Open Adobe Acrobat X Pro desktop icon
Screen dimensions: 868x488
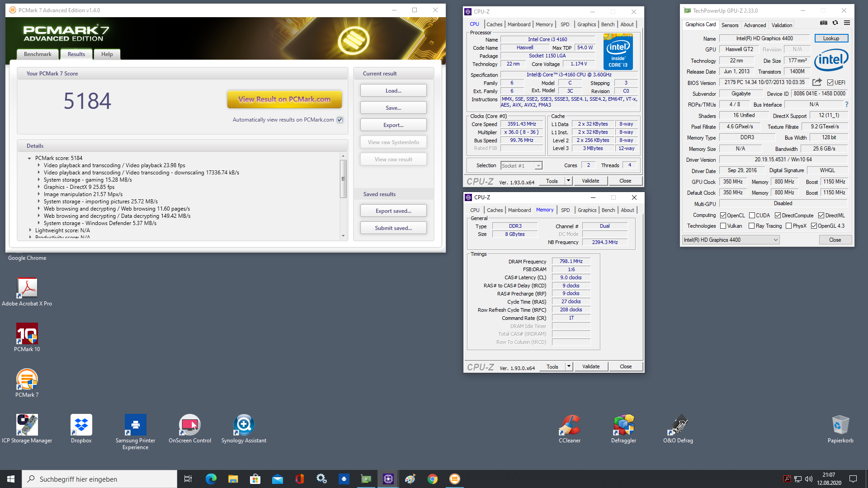click(27, 292)
